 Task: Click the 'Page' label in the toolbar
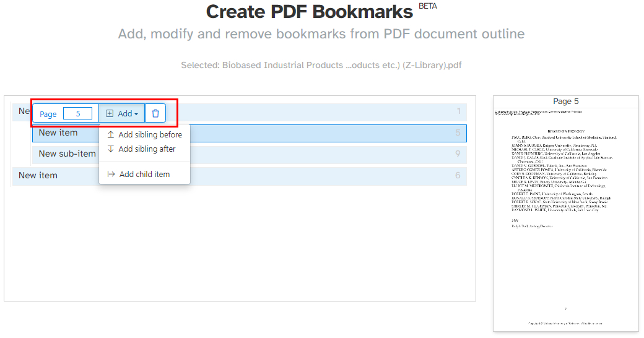pyautogui.click(x=48, y=114)
